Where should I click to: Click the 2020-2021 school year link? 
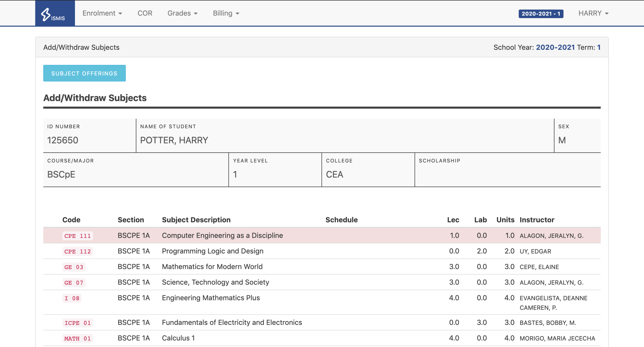tap(555, 47)
